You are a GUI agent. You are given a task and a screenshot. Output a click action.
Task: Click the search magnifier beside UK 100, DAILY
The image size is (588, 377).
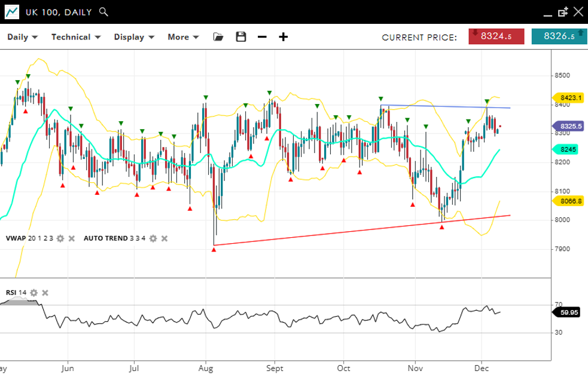point(103,12)
